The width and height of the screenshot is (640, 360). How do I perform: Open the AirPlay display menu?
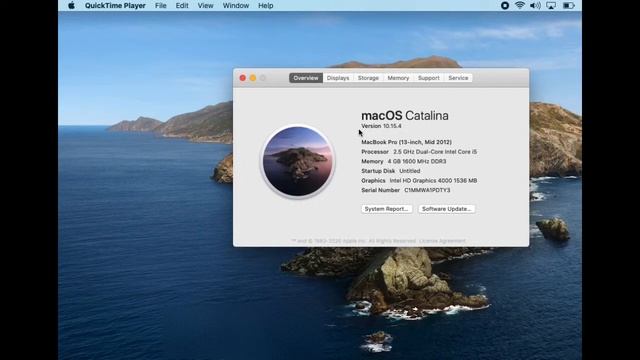[x=551, y=5]
